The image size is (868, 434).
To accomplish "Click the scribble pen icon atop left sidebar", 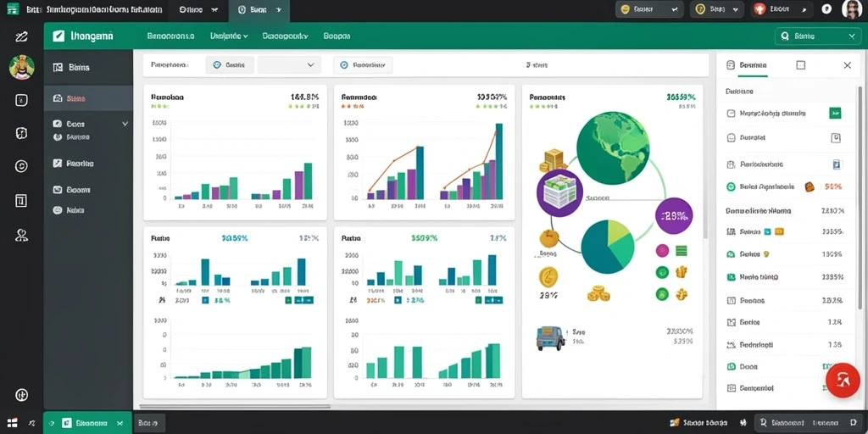I will click(x=21, y=37).
